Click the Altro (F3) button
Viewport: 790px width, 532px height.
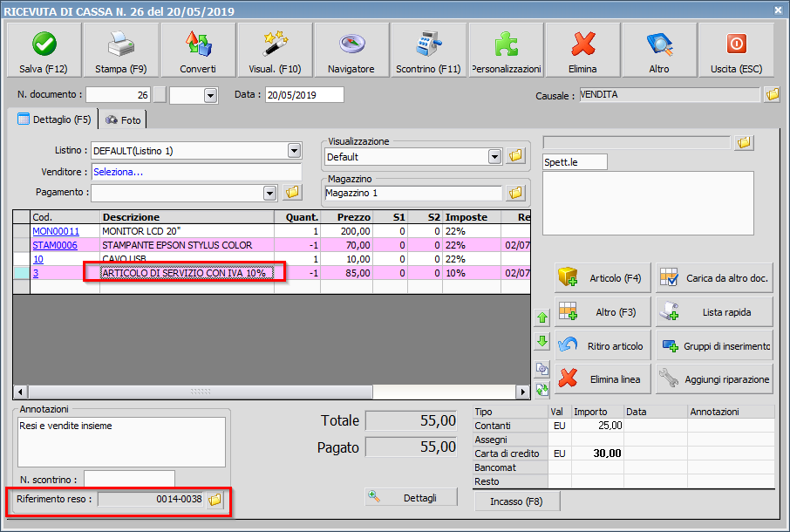[603, 312]
